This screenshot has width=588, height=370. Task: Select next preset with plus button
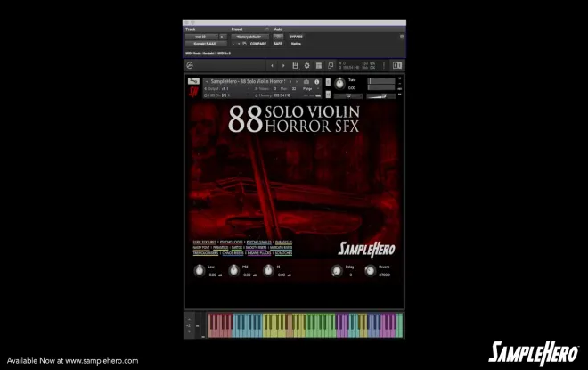239,44
